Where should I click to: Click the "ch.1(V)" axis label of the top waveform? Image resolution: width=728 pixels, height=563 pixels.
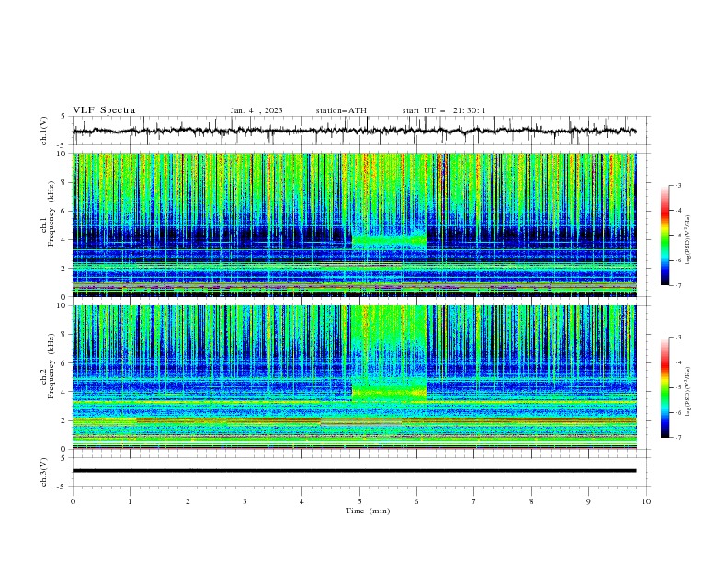point(44,131)
